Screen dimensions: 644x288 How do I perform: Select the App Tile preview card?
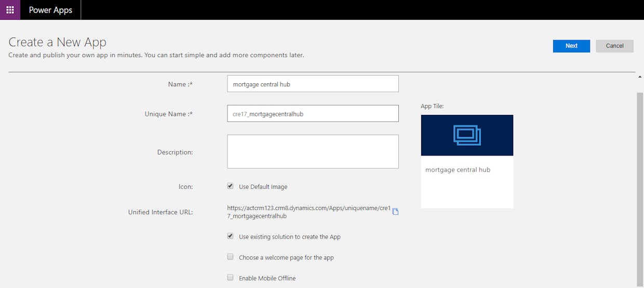tap(467, 161)
